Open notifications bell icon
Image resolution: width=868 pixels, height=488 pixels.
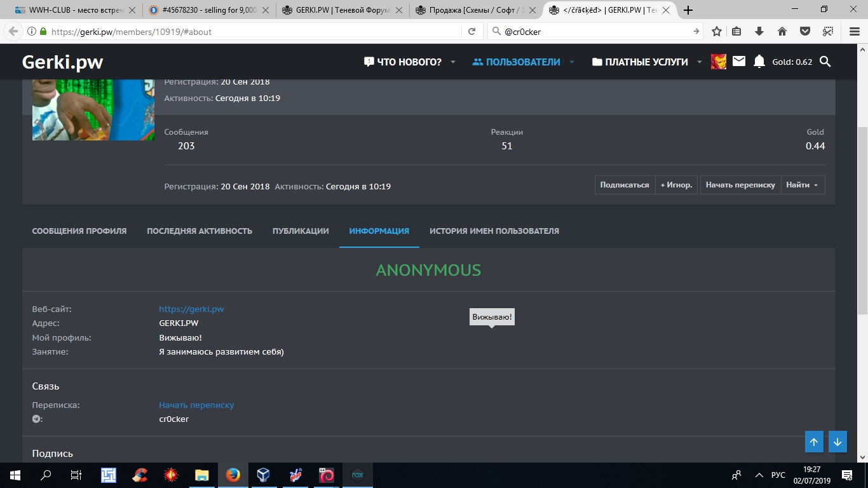[759, 62]
